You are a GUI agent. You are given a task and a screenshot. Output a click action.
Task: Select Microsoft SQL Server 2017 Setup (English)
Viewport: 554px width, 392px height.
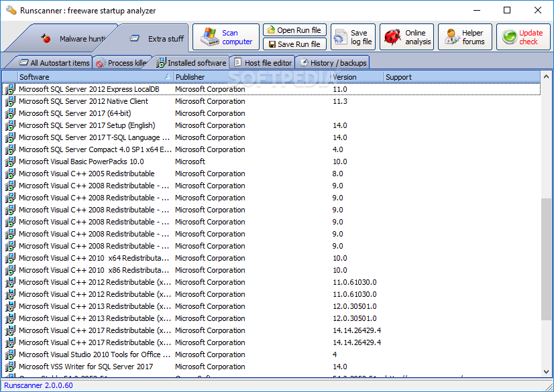87,125
